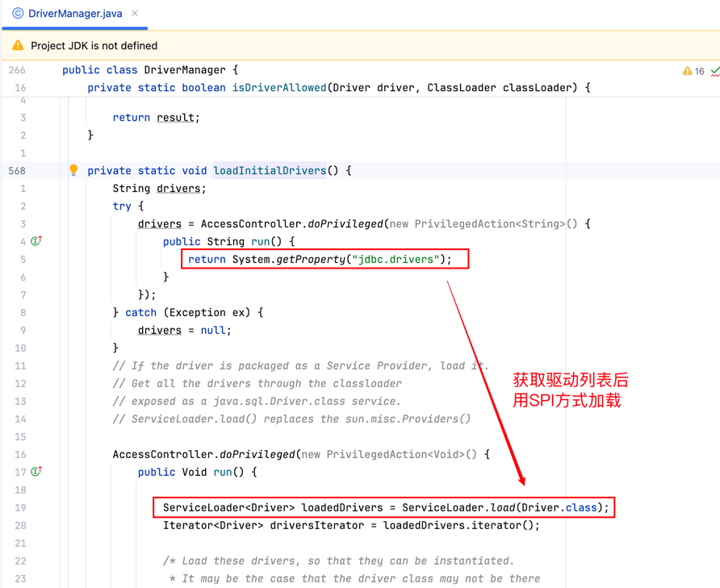Open the 16 warnings inspection indicator
Screen dimensions: 720x588
tap(693, 71)
